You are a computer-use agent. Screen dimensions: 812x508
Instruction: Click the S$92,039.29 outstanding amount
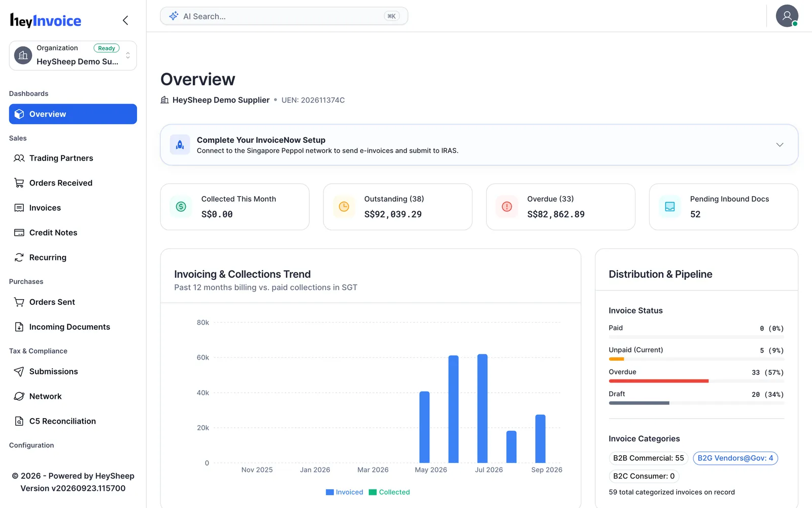(x=393, y=214)
